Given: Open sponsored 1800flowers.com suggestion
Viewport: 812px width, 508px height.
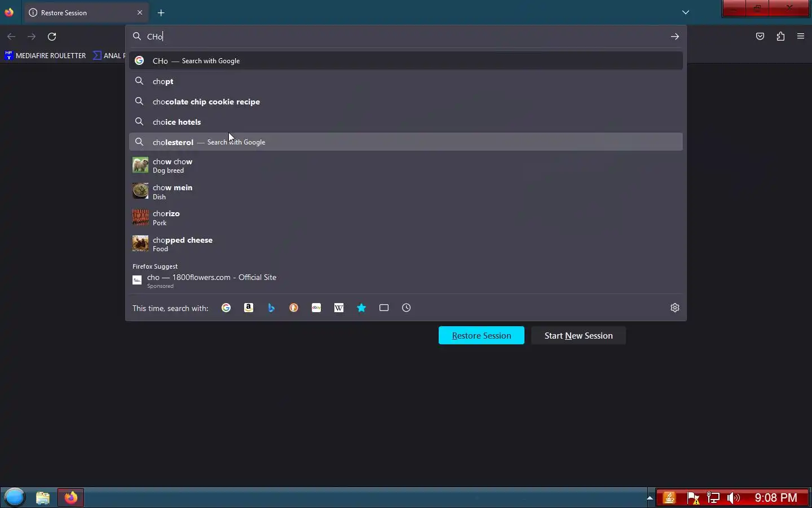Looking at the screenshot, I should tap(406, 281).
